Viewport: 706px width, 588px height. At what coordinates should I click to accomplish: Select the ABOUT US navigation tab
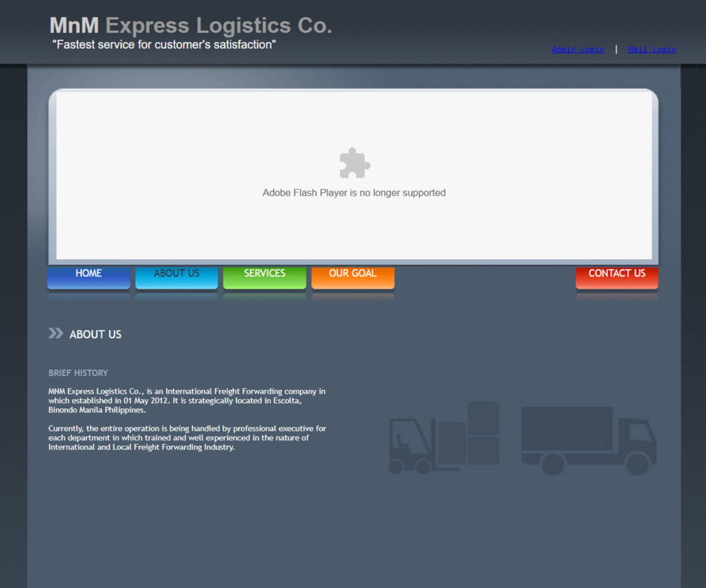tap(176, 277)
